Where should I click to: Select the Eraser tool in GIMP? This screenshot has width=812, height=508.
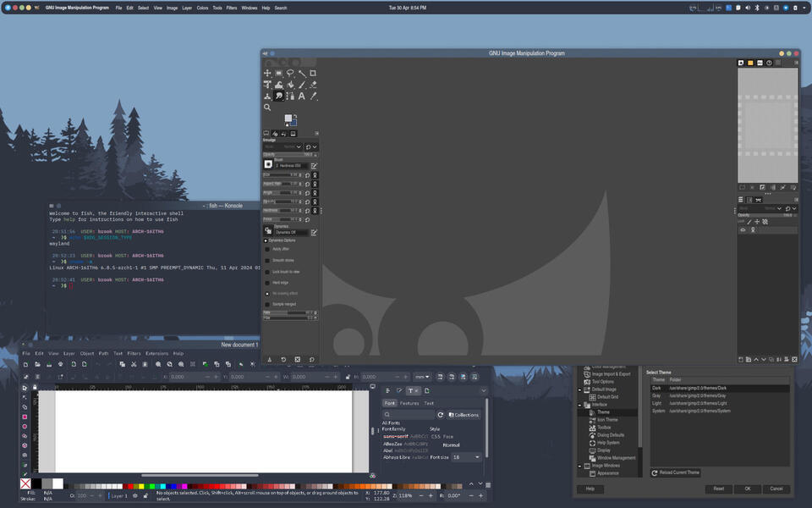click(x=313, y=85)
